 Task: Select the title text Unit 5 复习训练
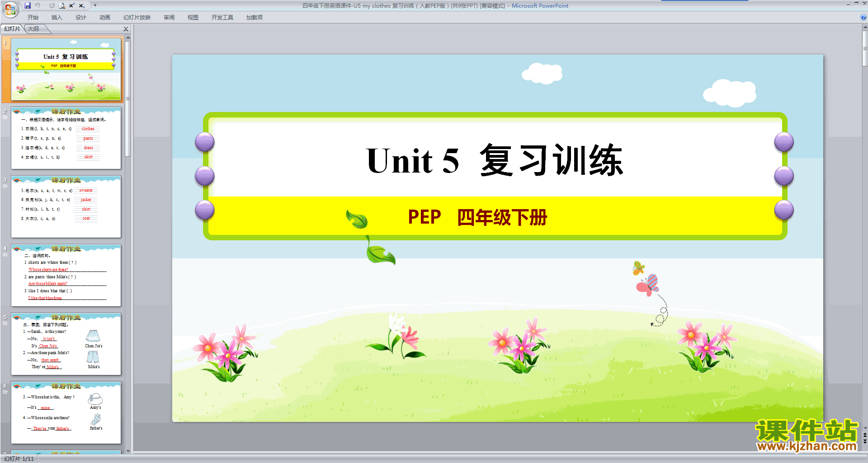coord(495,160)
